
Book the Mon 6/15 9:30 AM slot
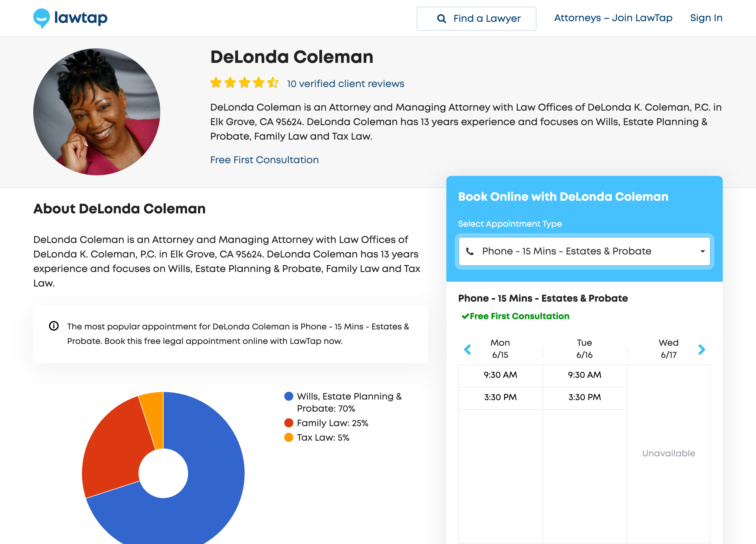click(500, 375)
